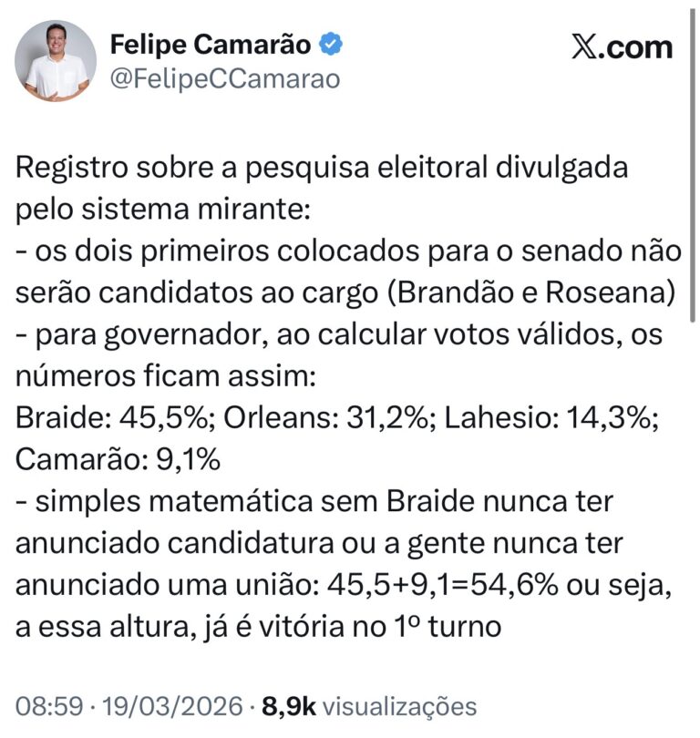Open the Felipe Camarão display name link

(211, 44)
